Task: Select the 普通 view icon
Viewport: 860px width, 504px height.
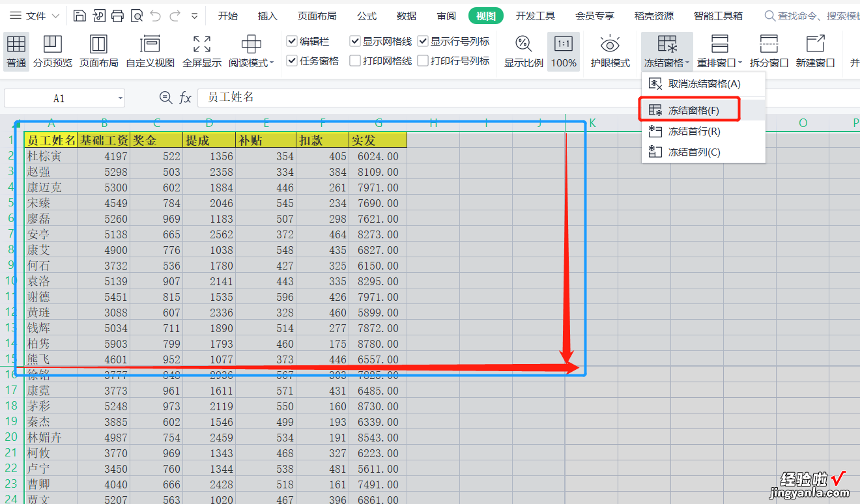Action: tap(16, 51)
